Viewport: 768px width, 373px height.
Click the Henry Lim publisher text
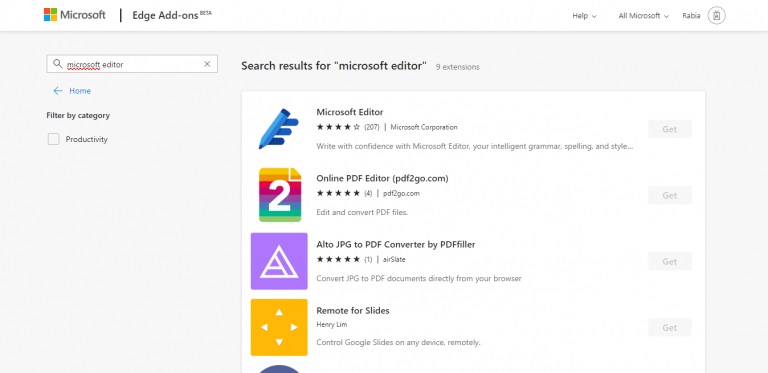332,324
